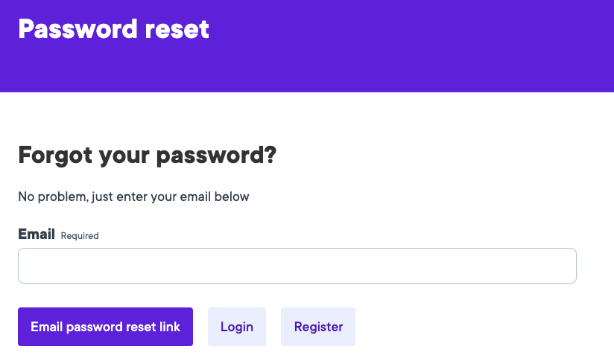Go to Login instead of resetting

pos(237,327)
